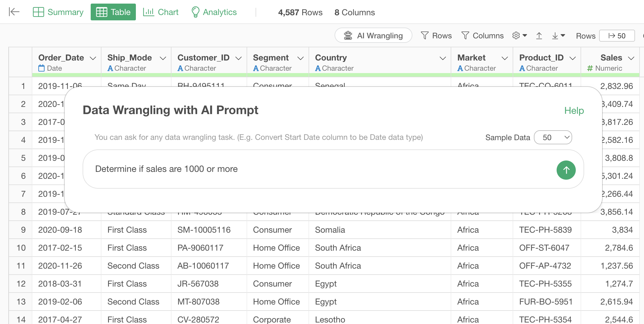Click the upload export arrow icon
The width and height of the screenshot is (644, 324).
tap(539, 36)
